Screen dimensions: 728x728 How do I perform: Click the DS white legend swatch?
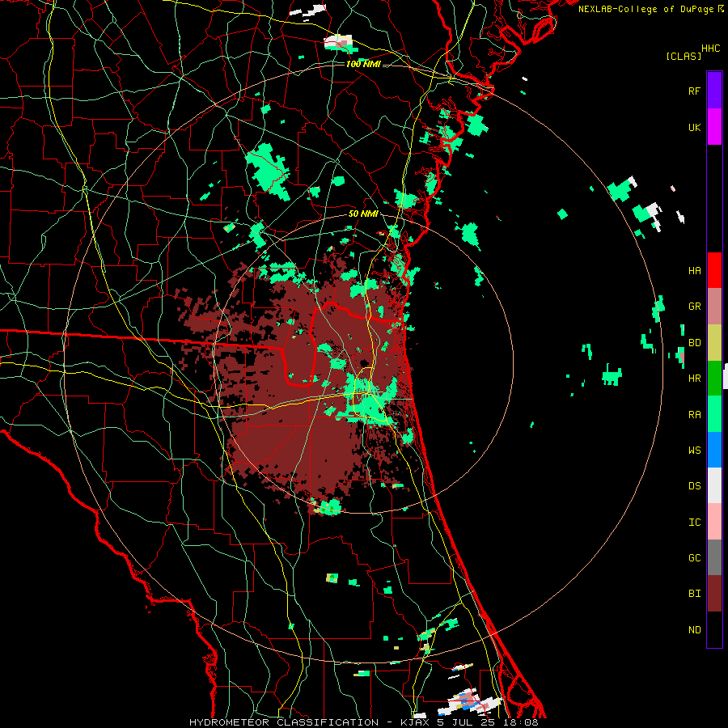pyautogui.click(x=714, y=485)
